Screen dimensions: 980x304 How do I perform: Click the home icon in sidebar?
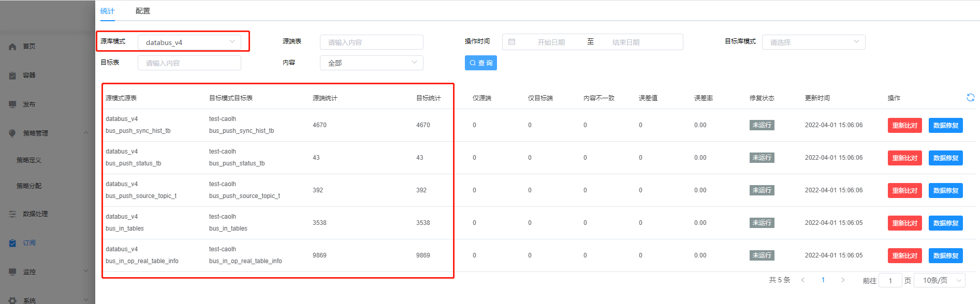12,47
